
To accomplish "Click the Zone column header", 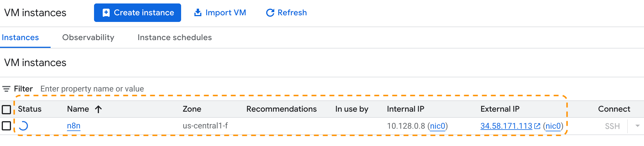I will pos(192,109).
